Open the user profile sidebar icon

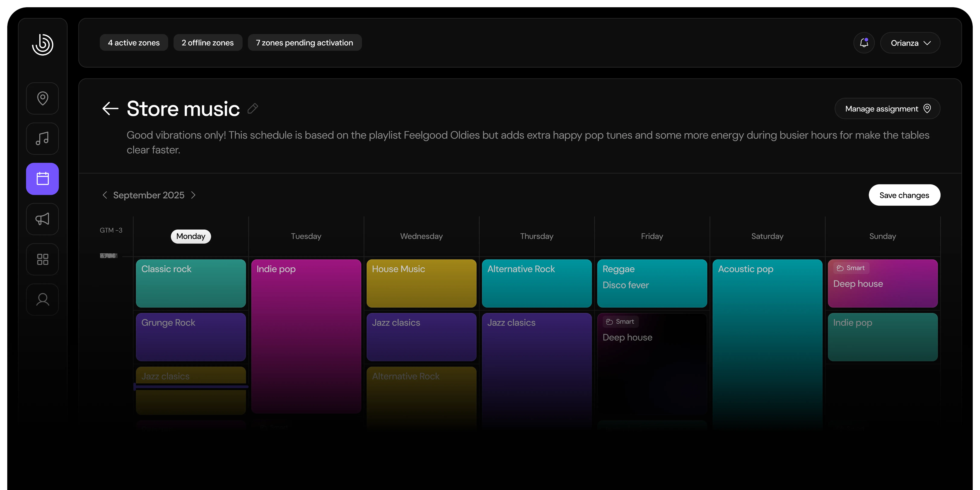pos(43,300)
